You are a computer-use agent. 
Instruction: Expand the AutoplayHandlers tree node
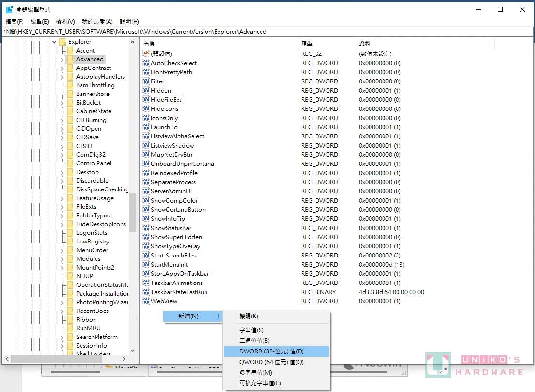point(62,77)
